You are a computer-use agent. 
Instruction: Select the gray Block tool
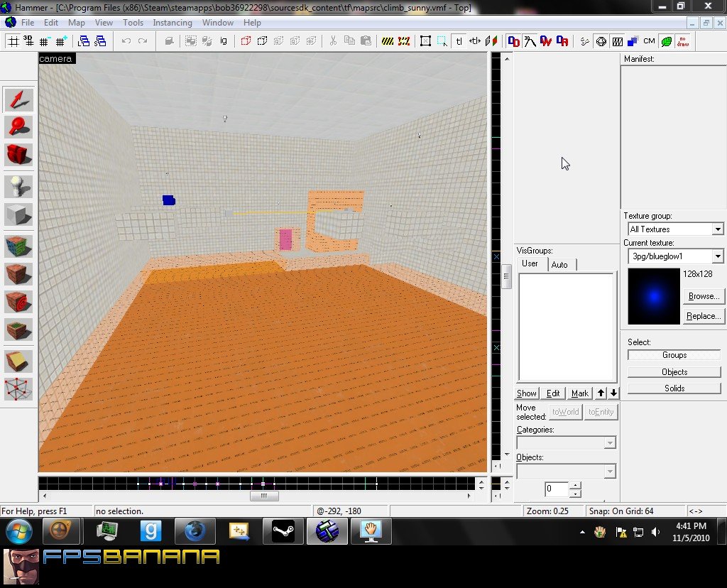pos(18,214)
